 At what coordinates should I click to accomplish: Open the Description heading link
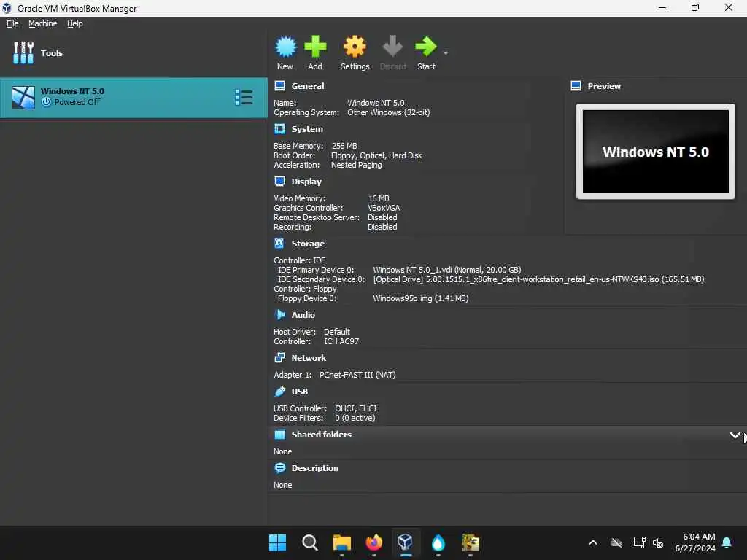(x=315, y=468)
